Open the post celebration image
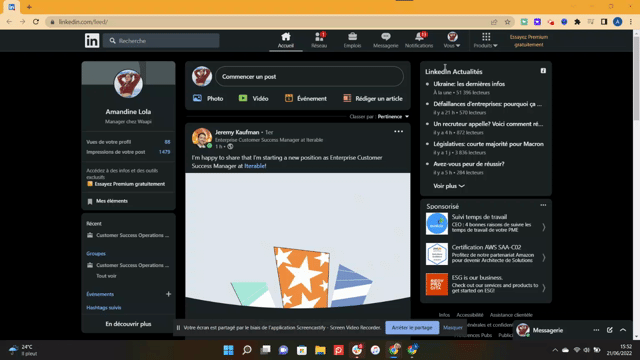 click(298, 241)
